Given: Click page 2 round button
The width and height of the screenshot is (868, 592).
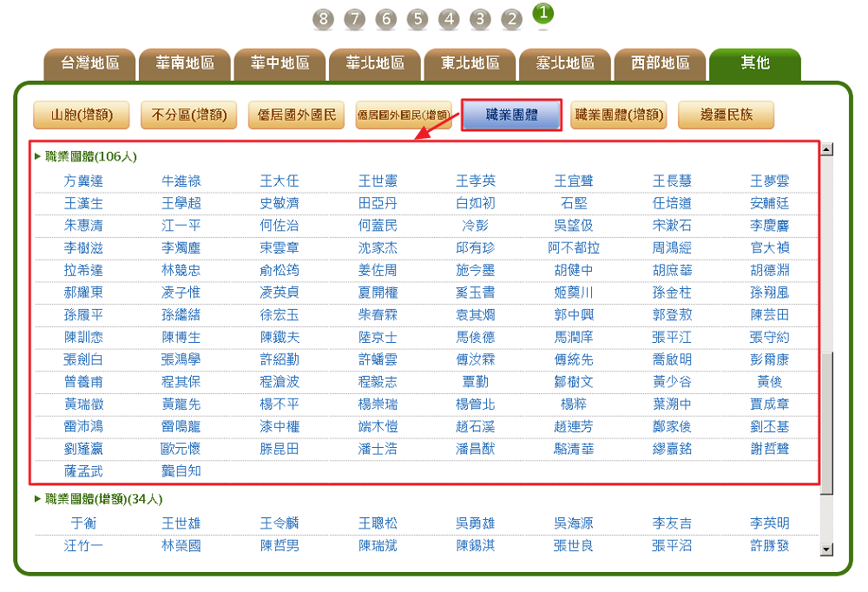Looking at the screenshot, I should point(511,18).
